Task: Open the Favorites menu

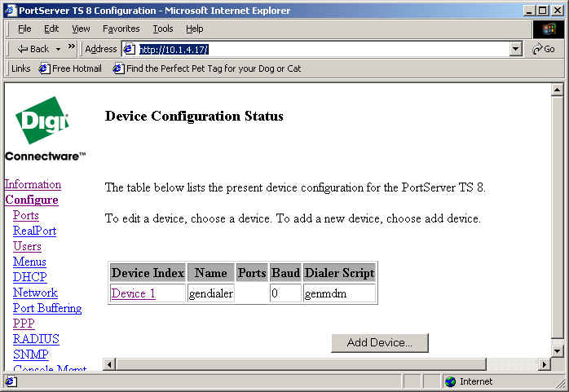Action: (121, 29)
